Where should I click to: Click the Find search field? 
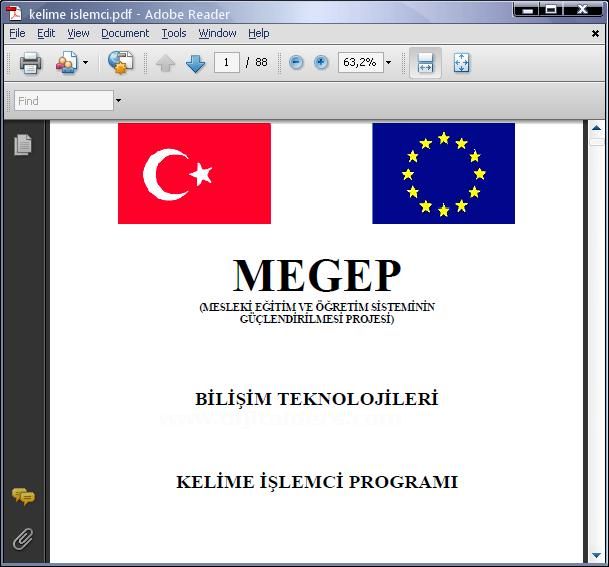(64, 101)
